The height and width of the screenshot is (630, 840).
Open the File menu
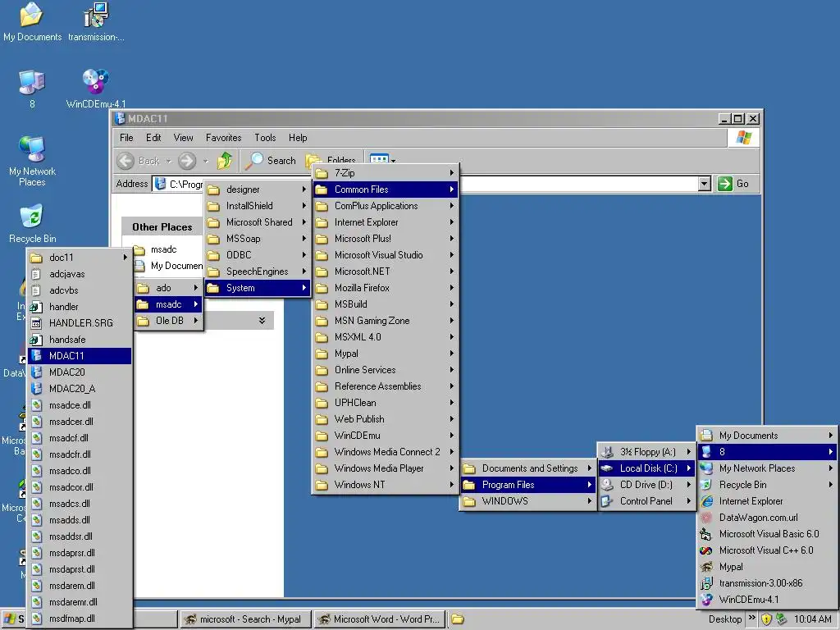[126, 138]
